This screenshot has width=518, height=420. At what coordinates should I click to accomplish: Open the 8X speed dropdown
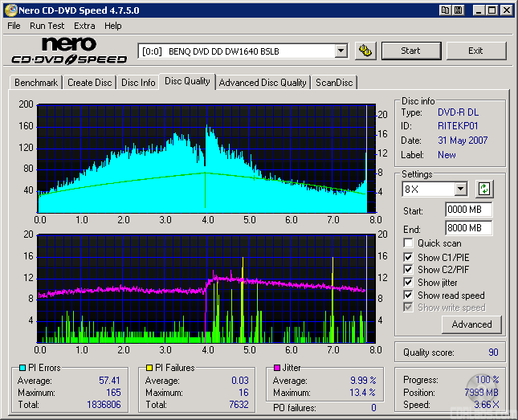point(460,190)
